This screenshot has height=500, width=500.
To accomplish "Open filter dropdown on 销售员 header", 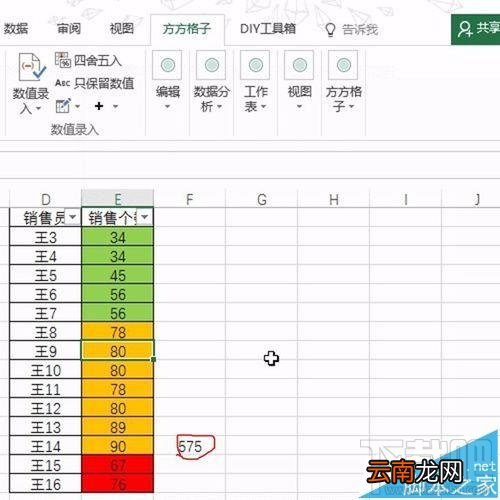I will tap(72, 217).
